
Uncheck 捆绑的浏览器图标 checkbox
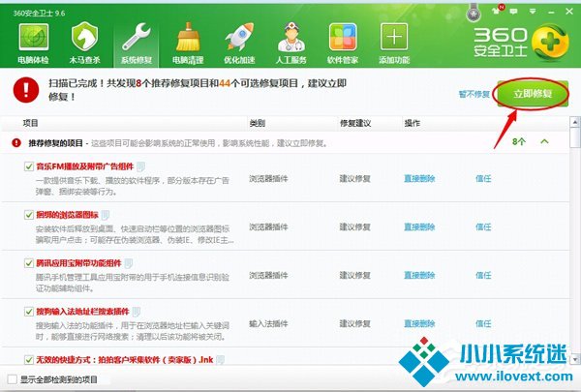click(29, 215)
